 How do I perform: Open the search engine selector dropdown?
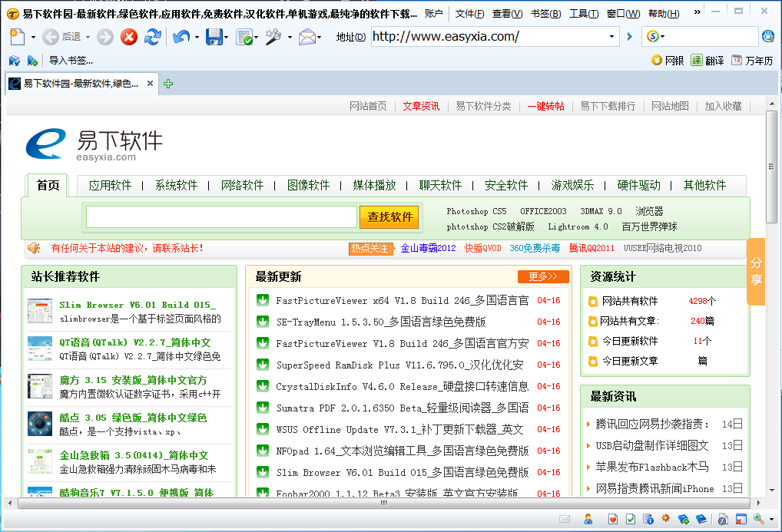pyautogui.click(x=655, y=37)
